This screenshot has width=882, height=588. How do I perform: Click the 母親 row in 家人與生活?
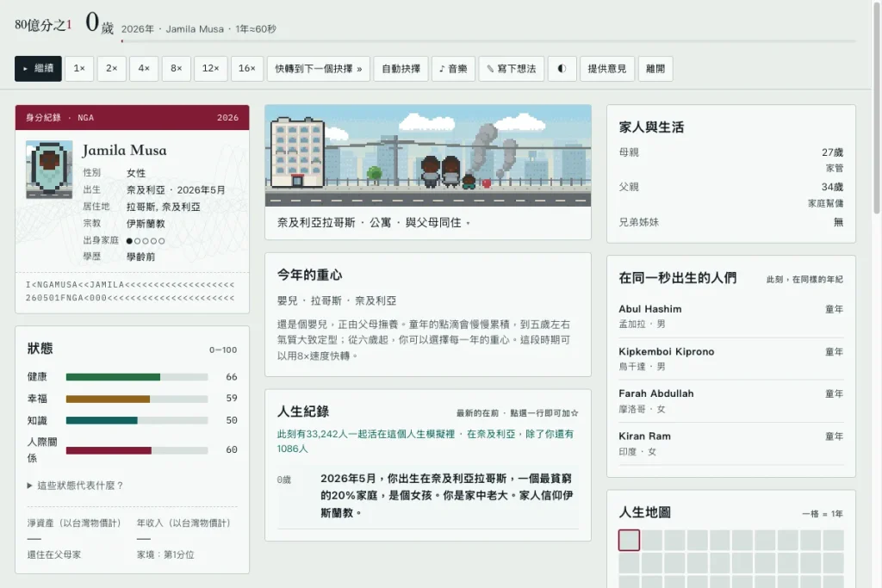pos(730,159)
